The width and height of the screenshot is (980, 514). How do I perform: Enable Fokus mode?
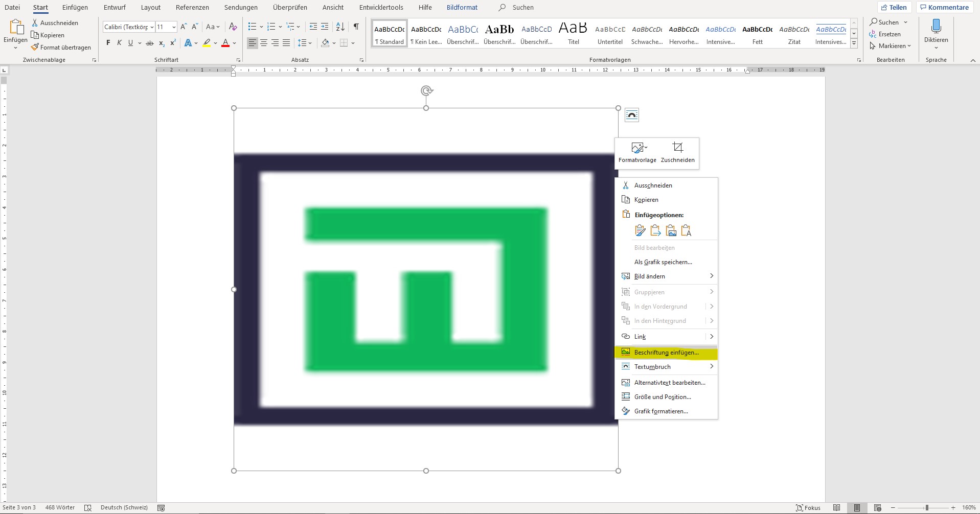[808, 508]
